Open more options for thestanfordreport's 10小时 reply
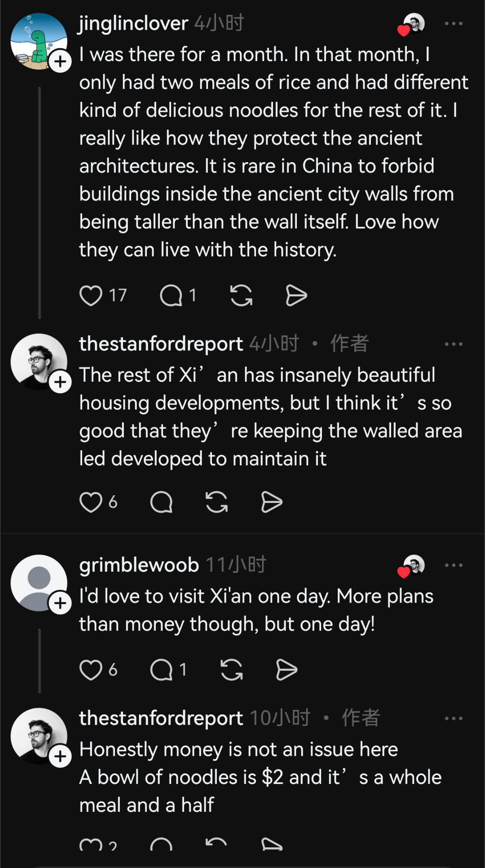The image size is (485, 868). click(x=454, y=718)
